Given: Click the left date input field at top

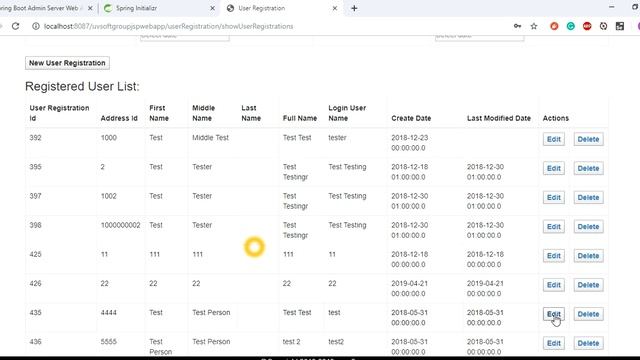Looking at the screenshot, I should tap(184, 37).
